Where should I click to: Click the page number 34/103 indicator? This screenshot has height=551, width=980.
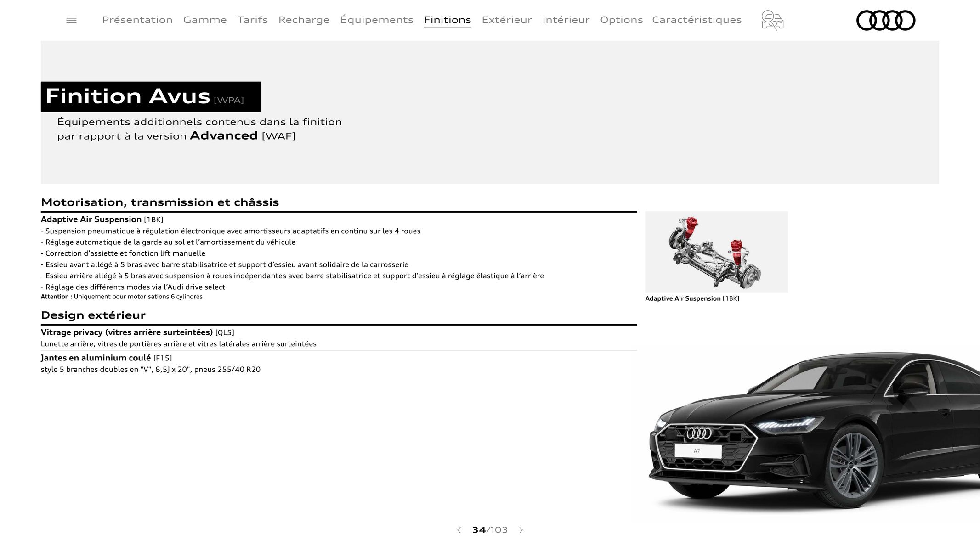[490, 530]
